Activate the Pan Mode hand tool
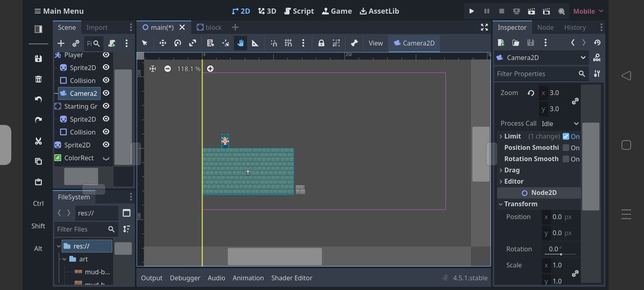The height and width of the screenshot is (290, 644). click(x=240, y=43)
